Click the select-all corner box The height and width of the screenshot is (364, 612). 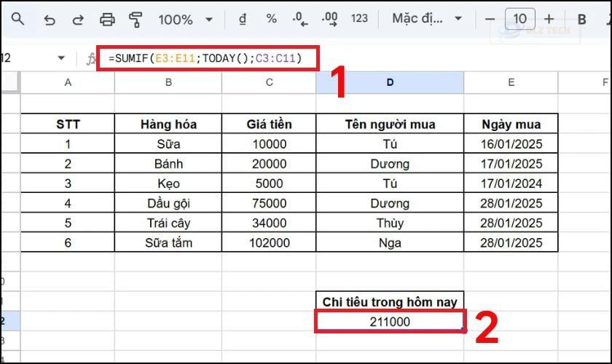(10, 82)
